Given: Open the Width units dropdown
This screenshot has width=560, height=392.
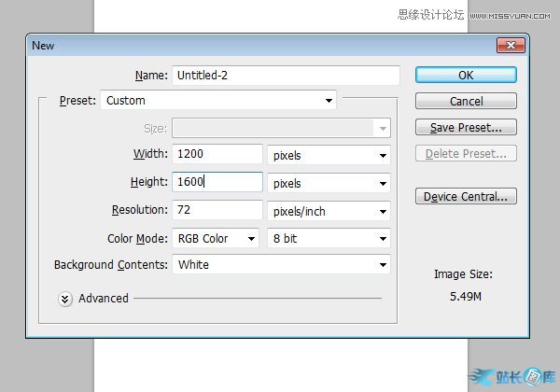Looking at the screenshot, I should coord(329,156).
